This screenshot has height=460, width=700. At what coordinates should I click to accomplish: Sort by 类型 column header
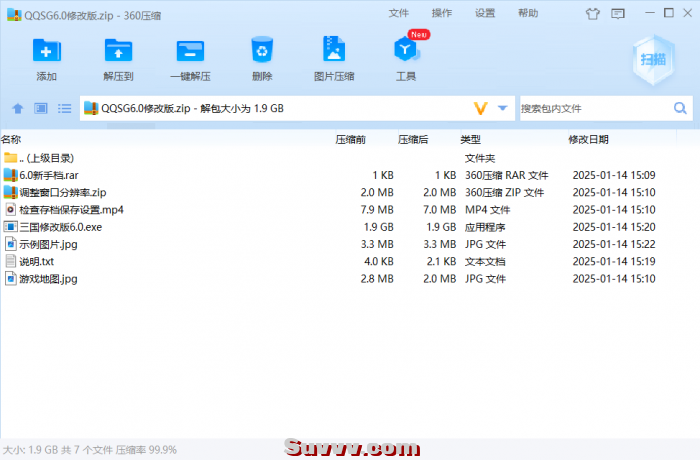[x=471, y=140]
